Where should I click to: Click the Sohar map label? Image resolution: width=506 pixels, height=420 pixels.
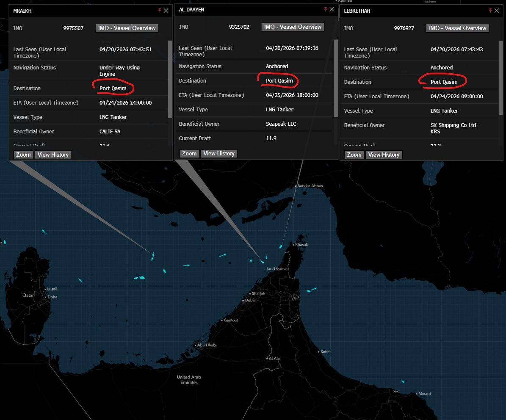[x=326, y=351]
